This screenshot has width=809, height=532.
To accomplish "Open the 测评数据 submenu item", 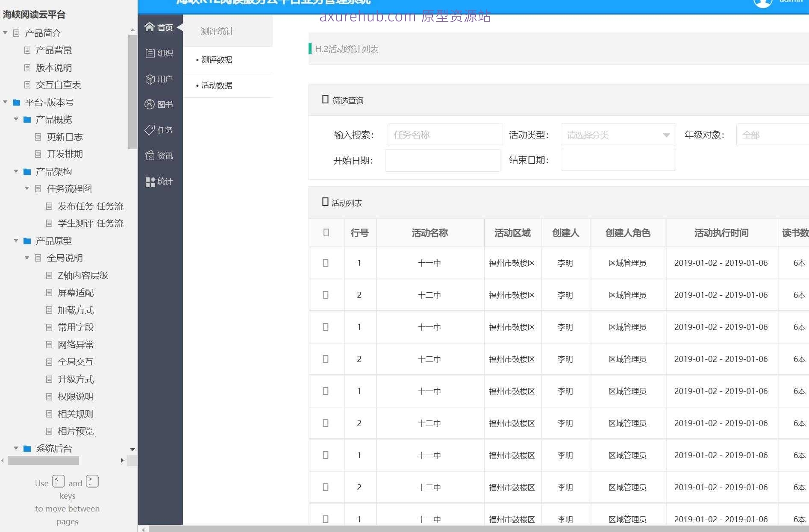I will (216, 60).
